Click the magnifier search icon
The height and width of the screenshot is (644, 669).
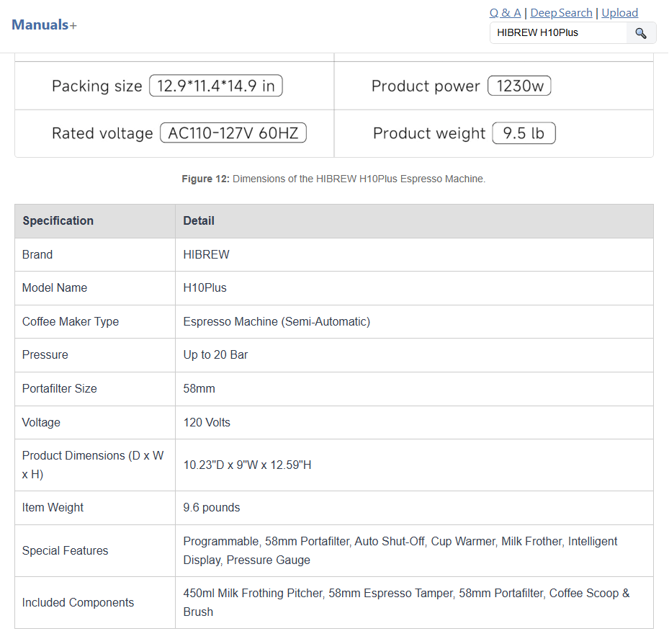(640, 33)
